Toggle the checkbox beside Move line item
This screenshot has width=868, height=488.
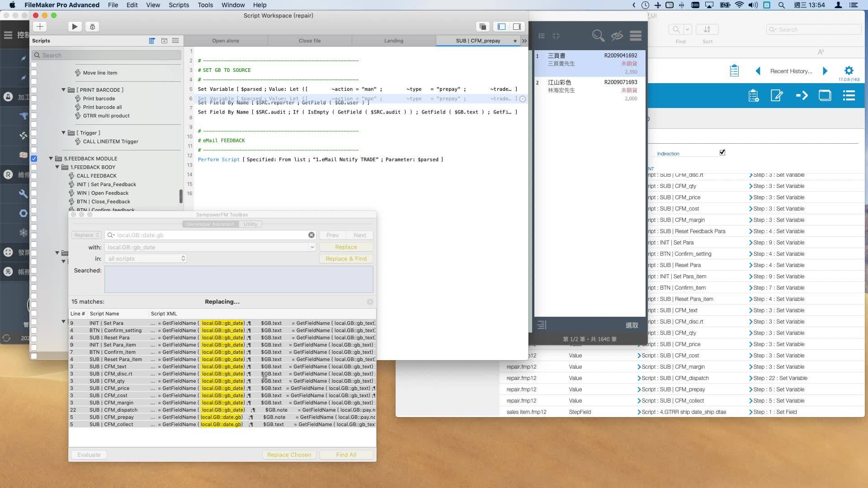(34, 73)
